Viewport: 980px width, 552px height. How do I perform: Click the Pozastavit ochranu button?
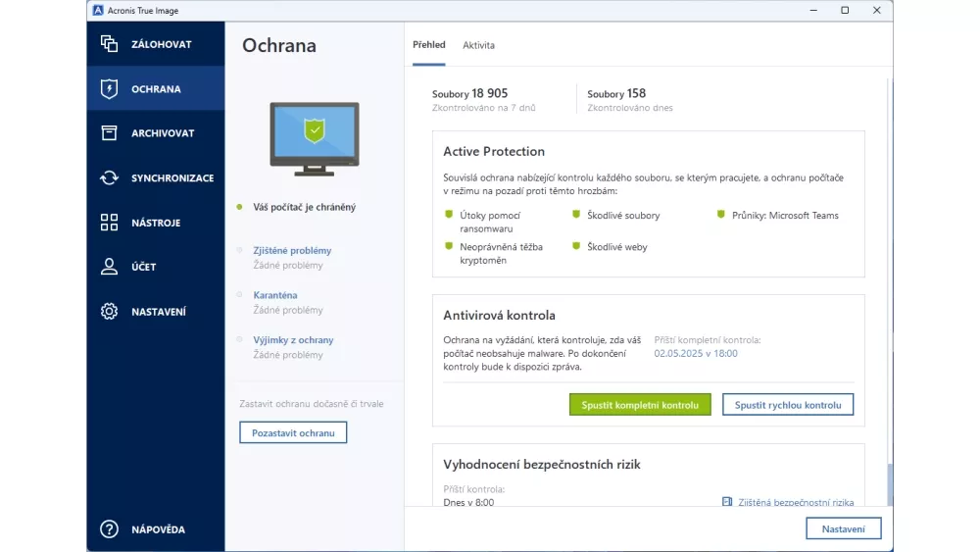point(293,432)
